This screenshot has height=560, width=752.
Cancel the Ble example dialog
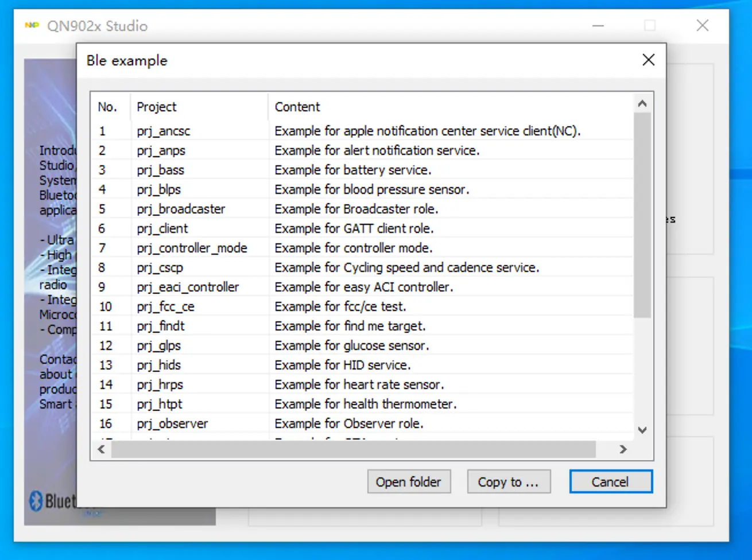click(x=611, y=481)
